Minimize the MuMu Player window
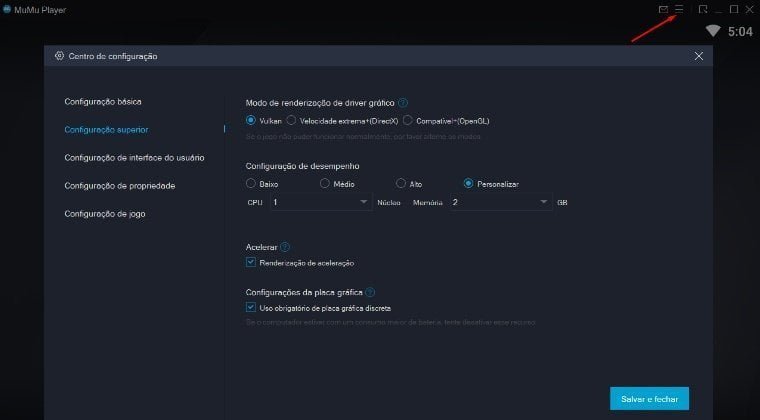This screenshot has width=760, height=420. coord(719,10)
